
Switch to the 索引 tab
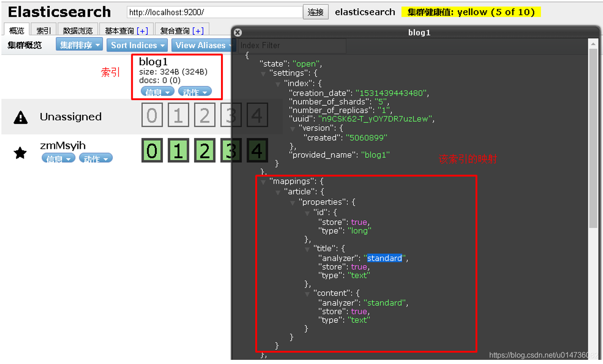(44, 31)
